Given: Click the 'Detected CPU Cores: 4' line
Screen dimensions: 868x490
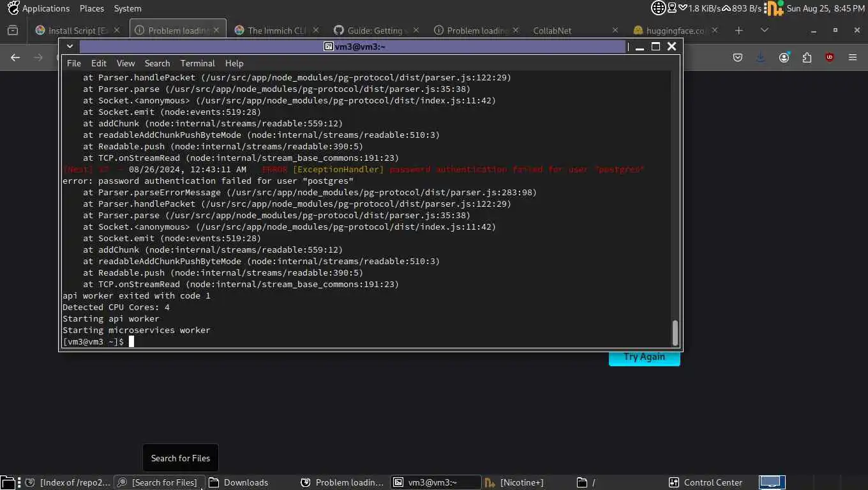Looking at the screenshot, I should [116, 307].
